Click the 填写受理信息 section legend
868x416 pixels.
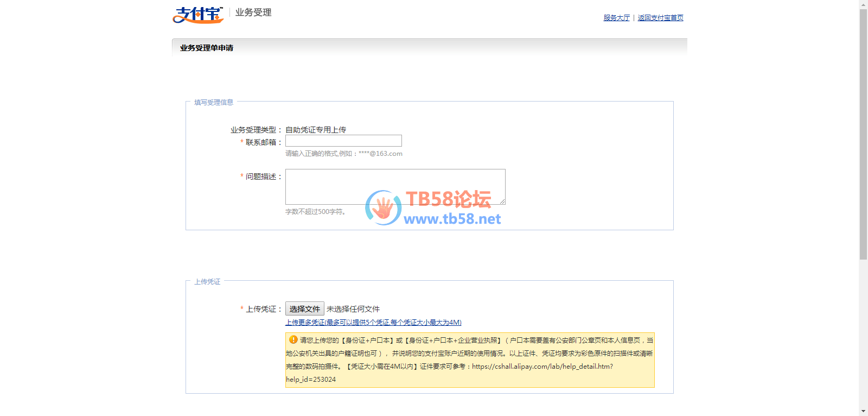tap(214, 102)
